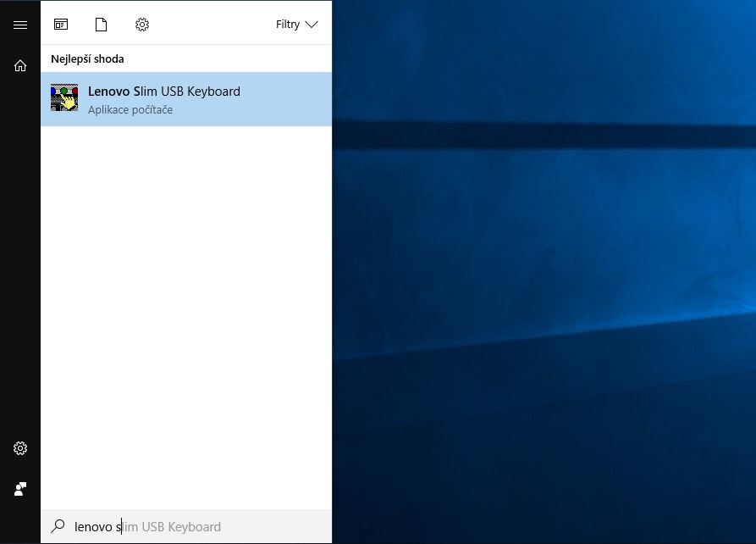Screen dimensions: 756x544
Task: Launch Lenovo Slim USB Keyboard result
Action: (164, 92)
